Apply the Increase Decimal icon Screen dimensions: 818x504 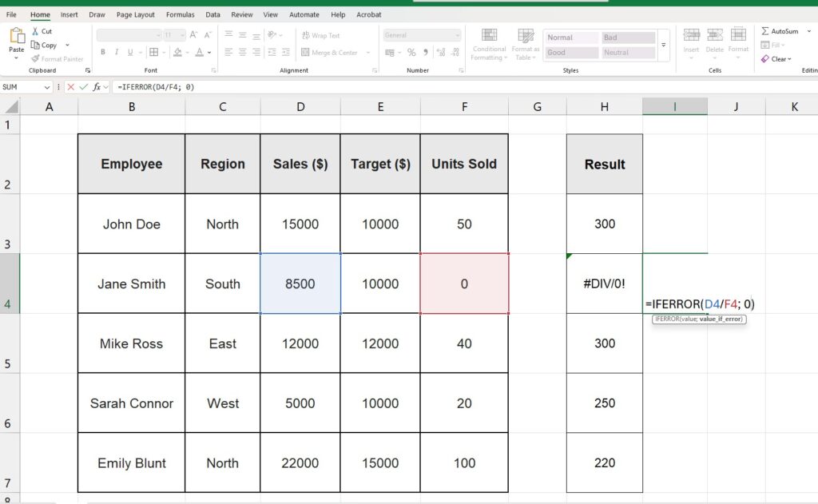click(x=441, y=51)
